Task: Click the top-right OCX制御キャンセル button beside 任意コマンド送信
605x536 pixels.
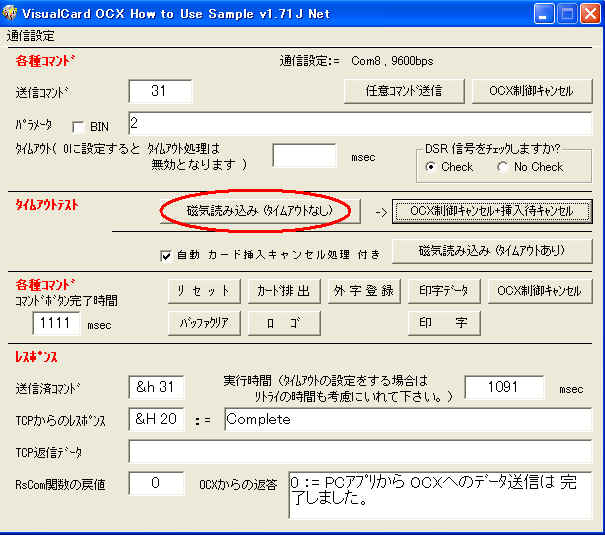Action: [x=532, y=91]
